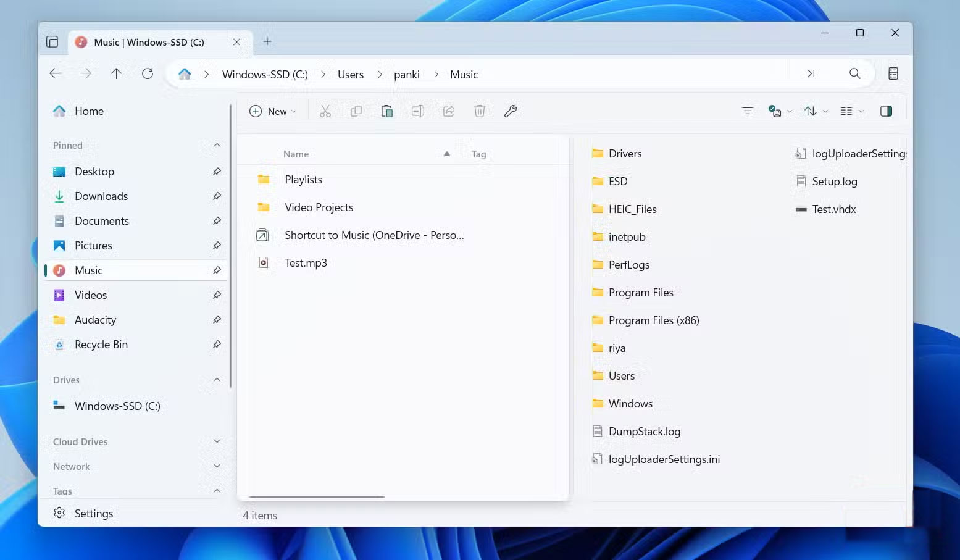Viewport: 960px width, 560px height.
Task: Open the Sort order dropdown
Action: coord(814,111)
